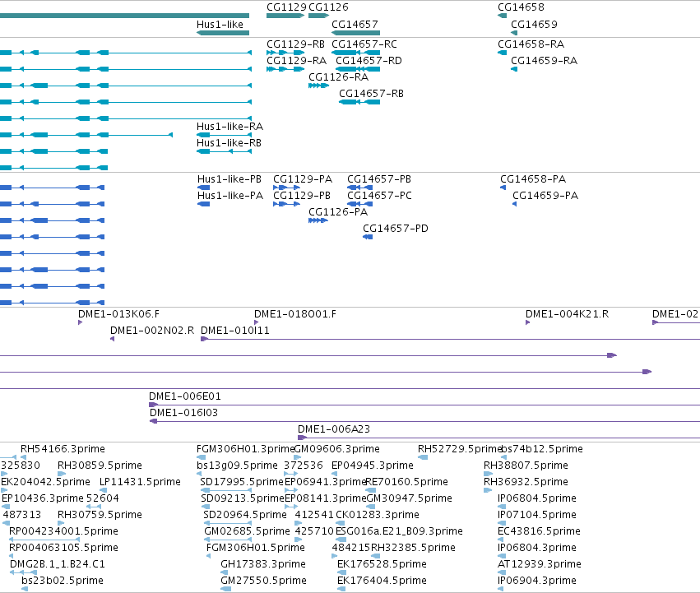
Task: Select the CG1129 gene bar
Action: (x=285, y=16)
